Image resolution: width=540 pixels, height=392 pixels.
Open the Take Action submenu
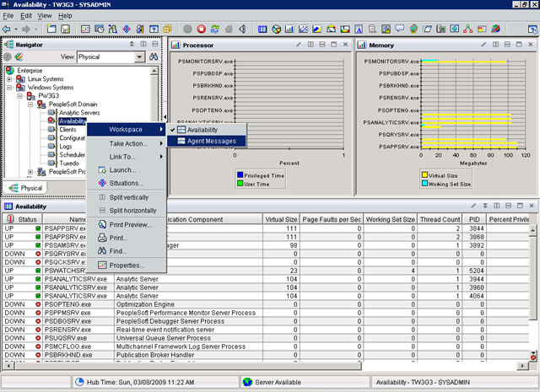[127, 143]
